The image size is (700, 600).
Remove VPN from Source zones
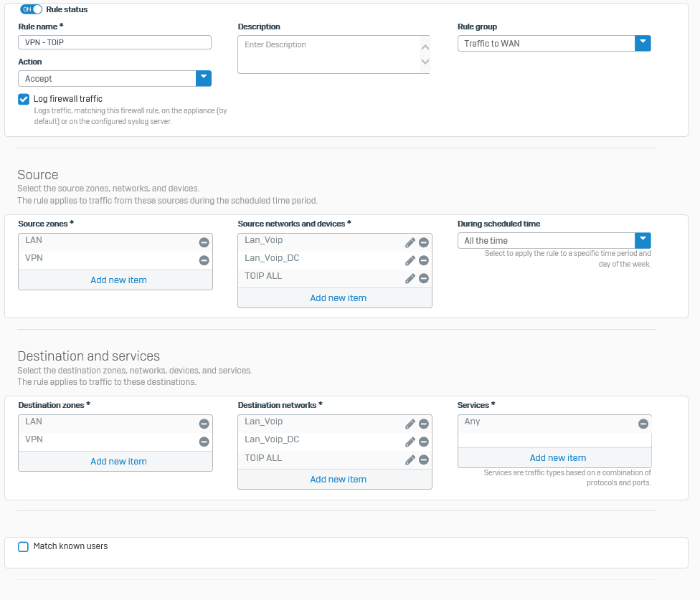point(204,260)
